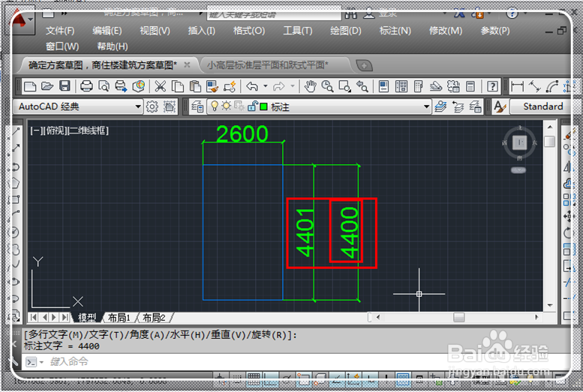Open the 视图(V) menu
583x392 pixels.
click(155, 31)
